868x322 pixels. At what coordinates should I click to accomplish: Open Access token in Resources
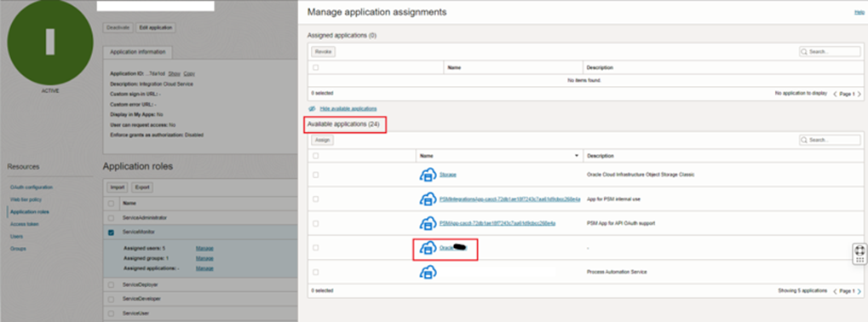pyautogui.click(x=25, y=224)
